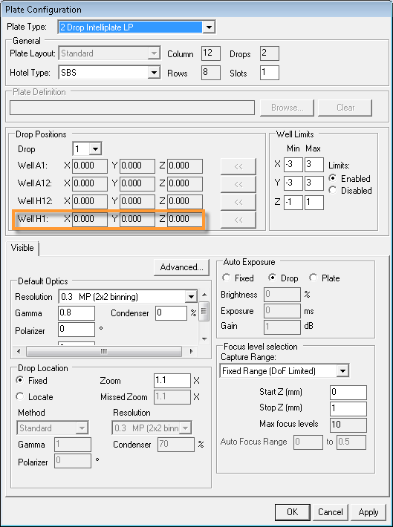Click scroll up arrow in Default Optics
This screenshot has width=393, height=527.
click(204, 295)
